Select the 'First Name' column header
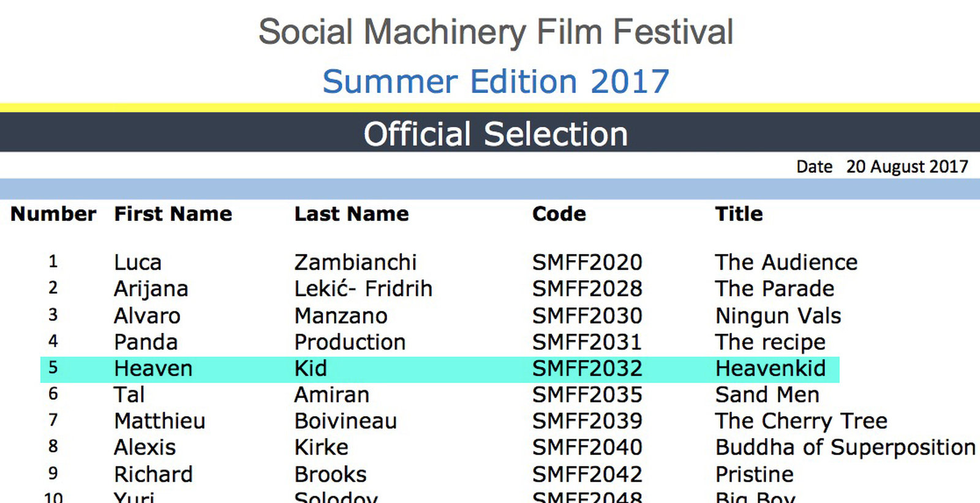 (x=173, y=214)
